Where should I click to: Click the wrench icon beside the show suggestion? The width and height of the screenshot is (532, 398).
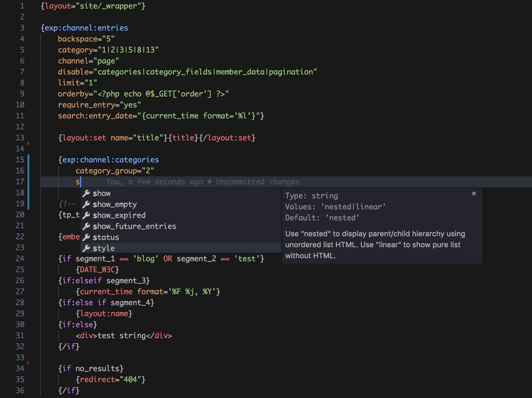pos(86,193)
